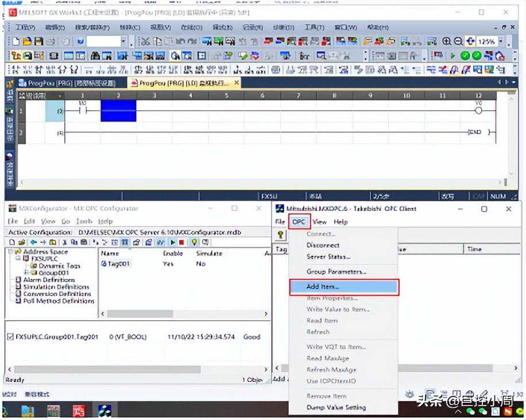Click Dump Value Setting menu entry
526x420 pixels.
(335, 407)
